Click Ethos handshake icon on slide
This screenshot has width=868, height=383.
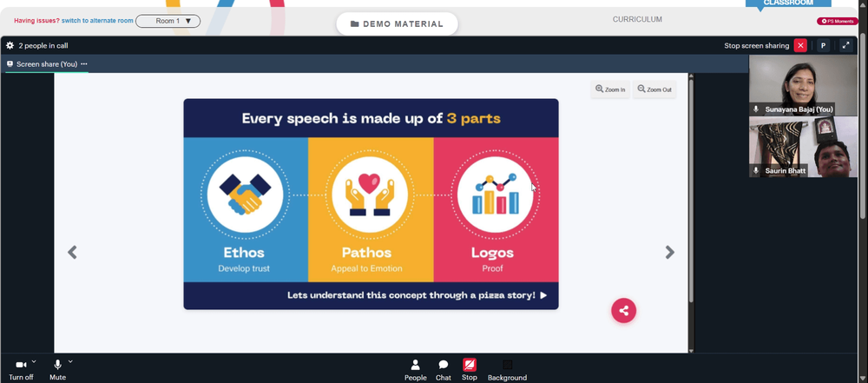(245, 195)
